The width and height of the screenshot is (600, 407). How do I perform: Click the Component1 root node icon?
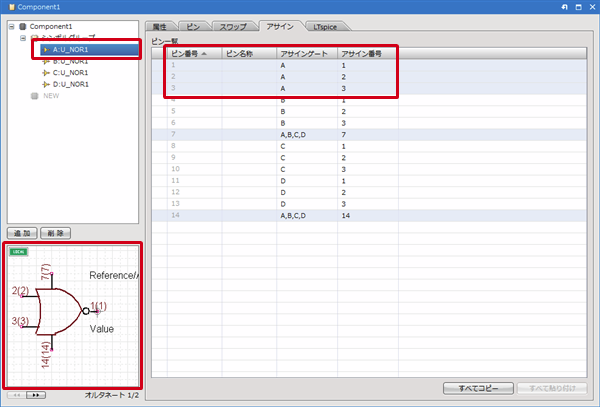pos(22,25)
